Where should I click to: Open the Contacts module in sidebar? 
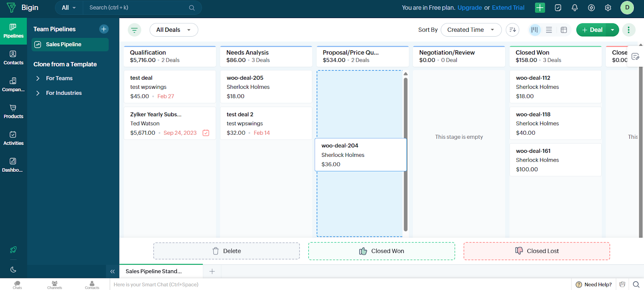tap(13, 58)
